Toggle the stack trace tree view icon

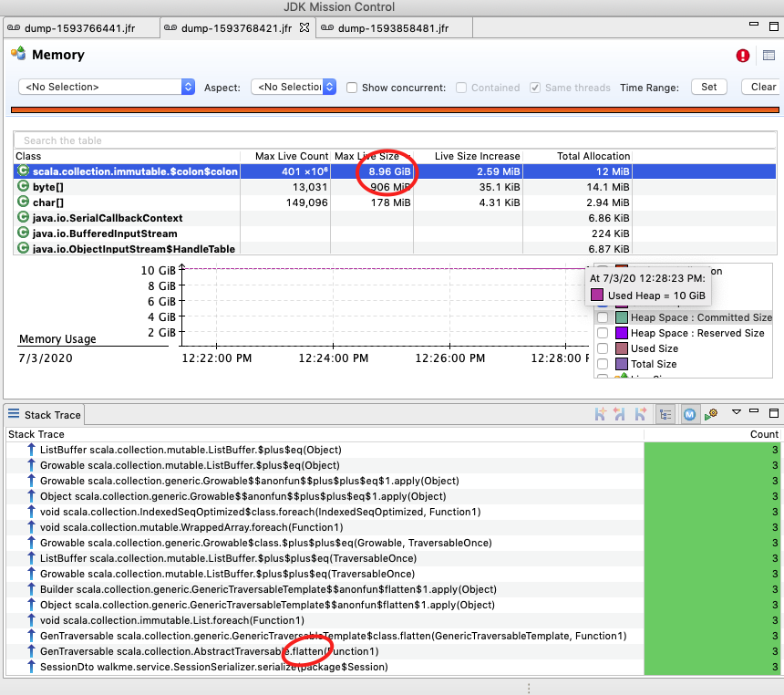665,414
